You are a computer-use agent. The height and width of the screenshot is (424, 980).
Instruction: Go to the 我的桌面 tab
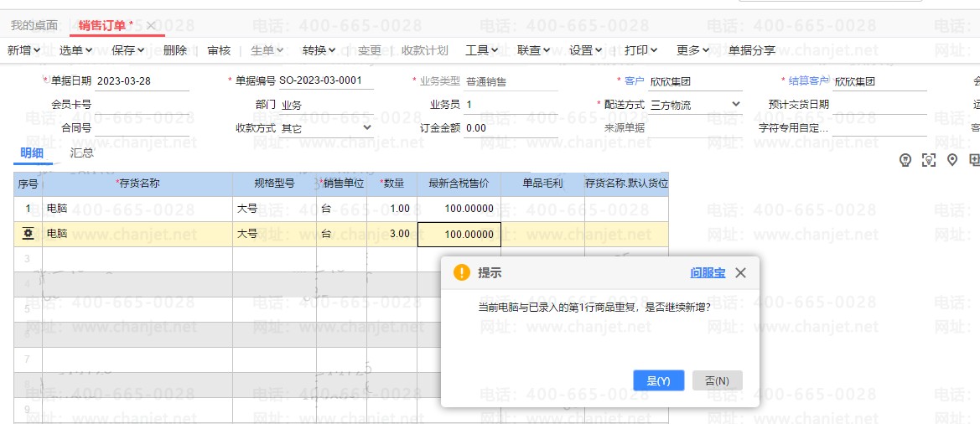[x=34, y=25]
